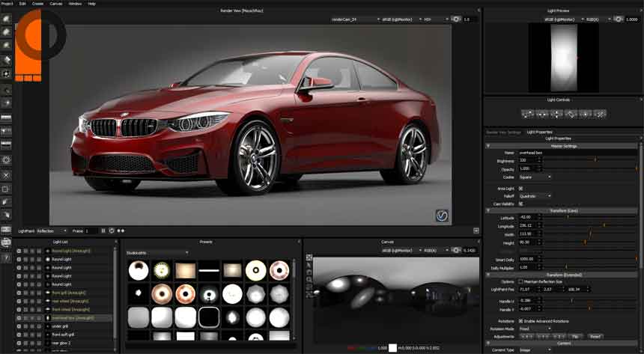
Task: Click the Light List vertical scrollbar
Action: click(115, 293)
